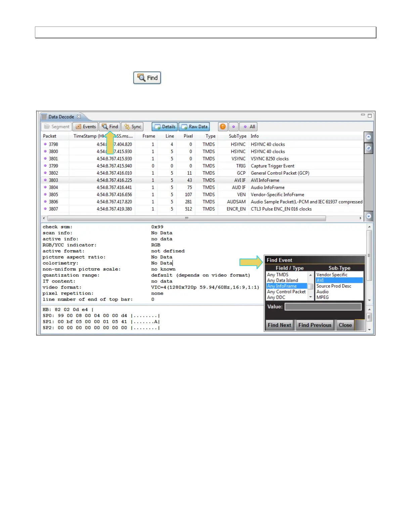The image size is (411, 532).
Task: Select packet 3805 Vendor-Specific InfoFrame
Action: (202, 194)
